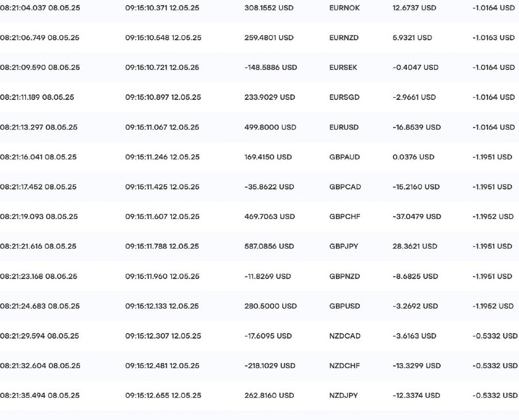Select the EURNOK symbol cell

tap(344, 8)
